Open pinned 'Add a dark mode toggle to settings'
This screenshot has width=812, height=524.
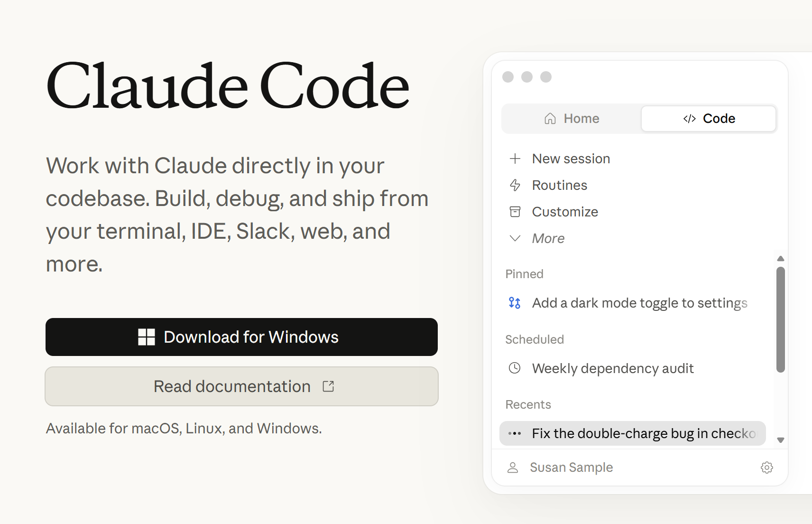633,303
